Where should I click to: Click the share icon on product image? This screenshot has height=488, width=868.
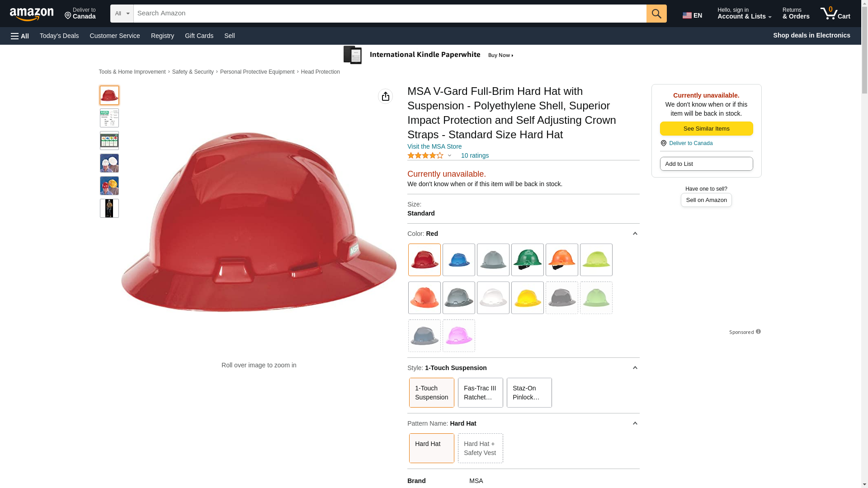pyautogui.click(x=385, y=96)
